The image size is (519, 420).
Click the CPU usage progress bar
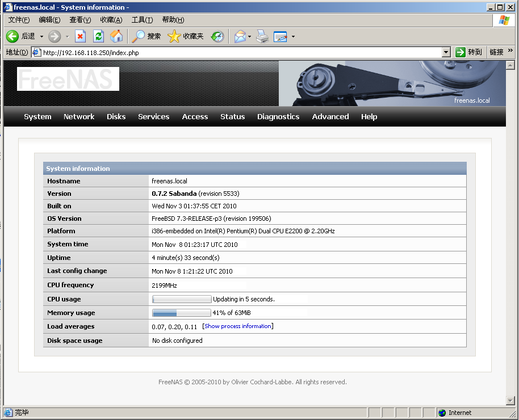tap(182, 299)
